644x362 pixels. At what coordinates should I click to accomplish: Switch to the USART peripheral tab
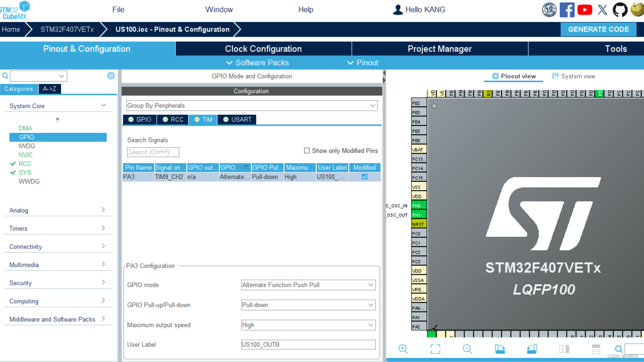coord(237,119)
